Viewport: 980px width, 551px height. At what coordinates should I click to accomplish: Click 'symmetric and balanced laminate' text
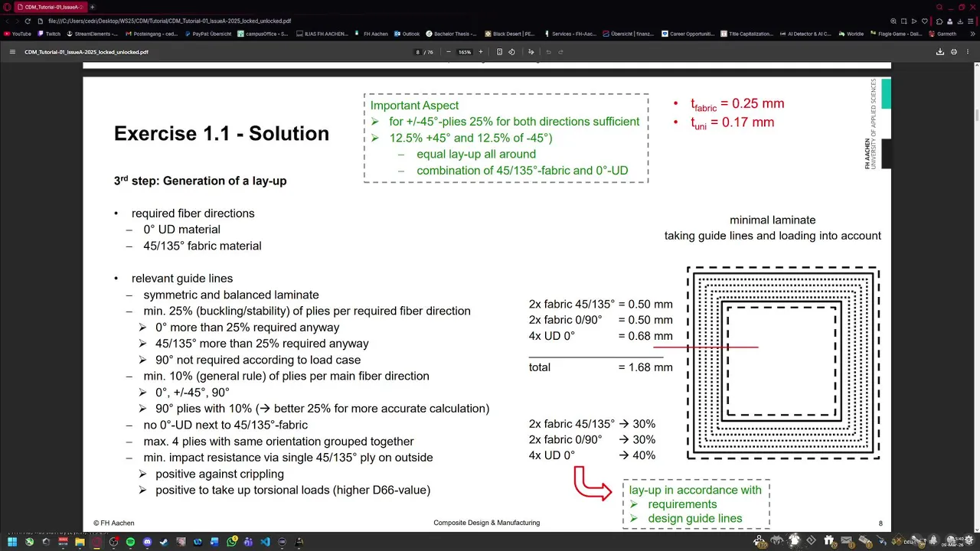coord(231,295)
